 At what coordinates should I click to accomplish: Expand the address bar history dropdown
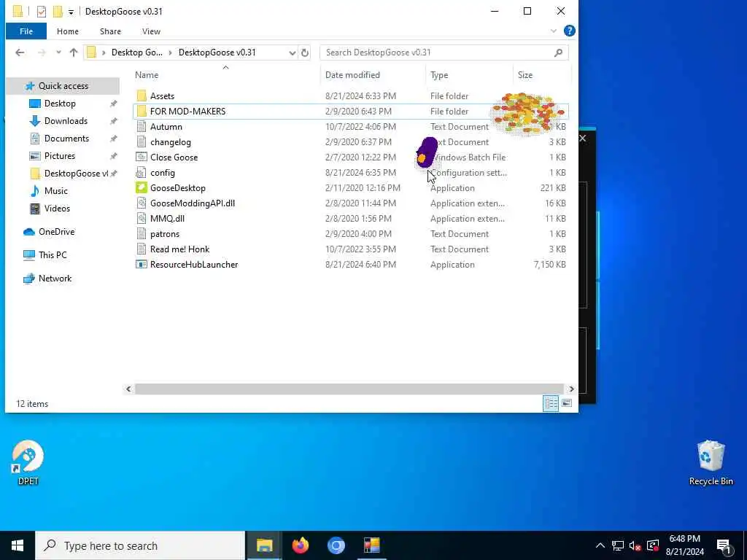point(293,52)
